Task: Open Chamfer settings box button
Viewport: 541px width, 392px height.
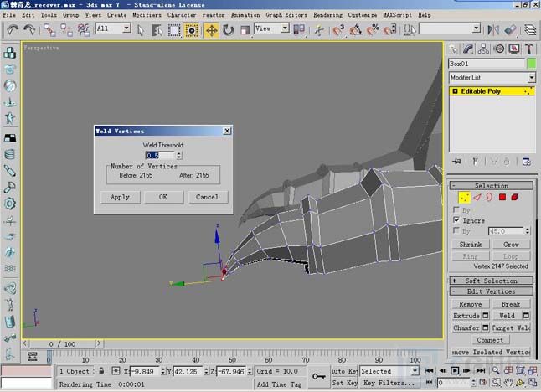Action: (486, 328)
